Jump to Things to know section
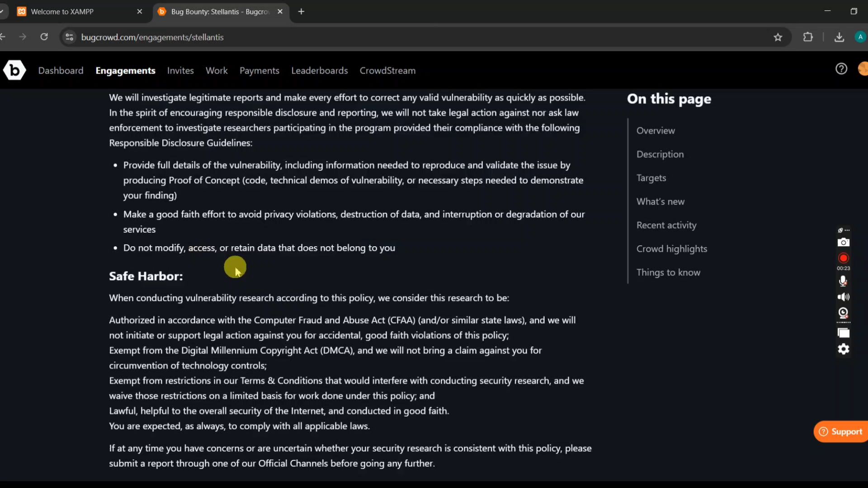 tap(668, 272)
